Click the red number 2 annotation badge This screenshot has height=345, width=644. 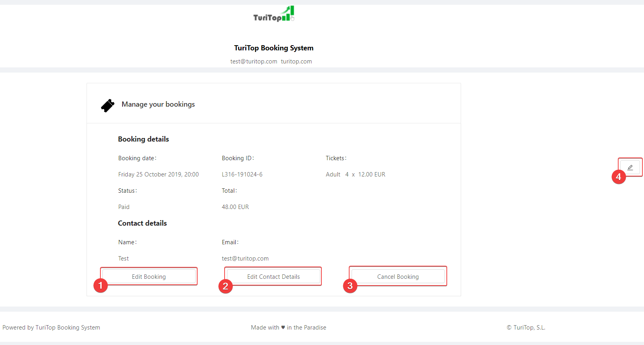click(225, 286)
